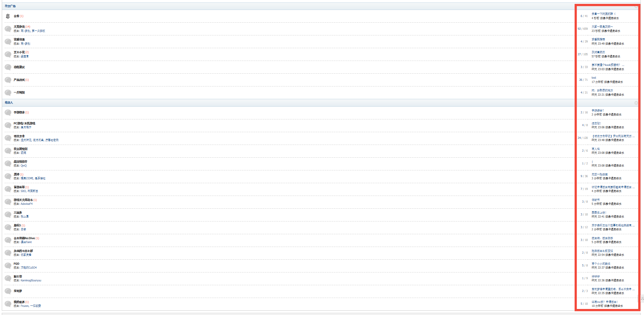Click the speech bubble icon beside 产品测试
The width and height of the screenshot is (644, 315).
point(8,80)
